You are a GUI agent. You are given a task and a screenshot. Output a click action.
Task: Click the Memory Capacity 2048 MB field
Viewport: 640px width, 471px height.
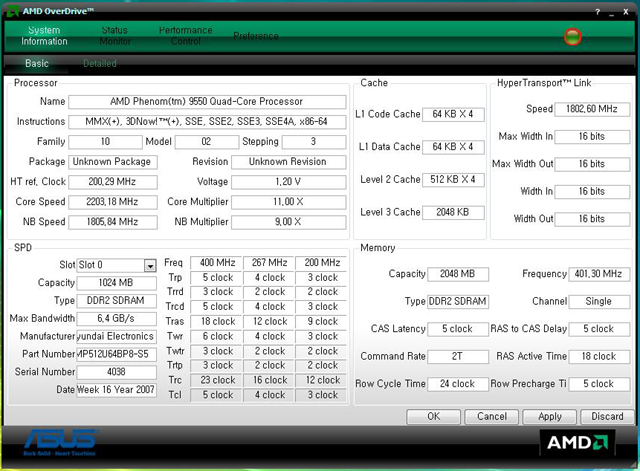458,274
